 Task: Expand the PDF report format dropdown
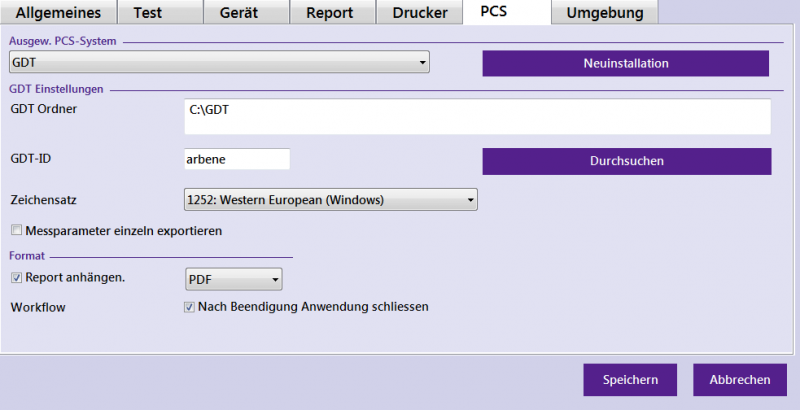[x=234, y=279]
